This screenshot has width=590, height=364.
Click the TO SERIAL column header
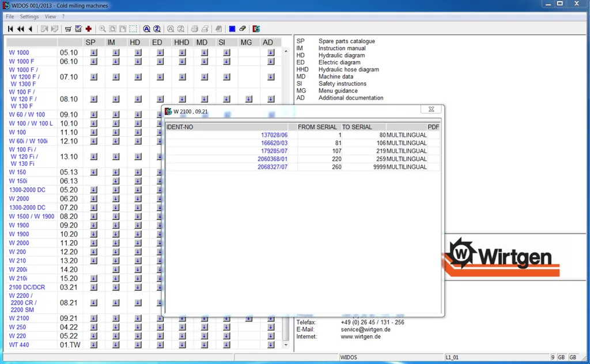pos(364,127)
